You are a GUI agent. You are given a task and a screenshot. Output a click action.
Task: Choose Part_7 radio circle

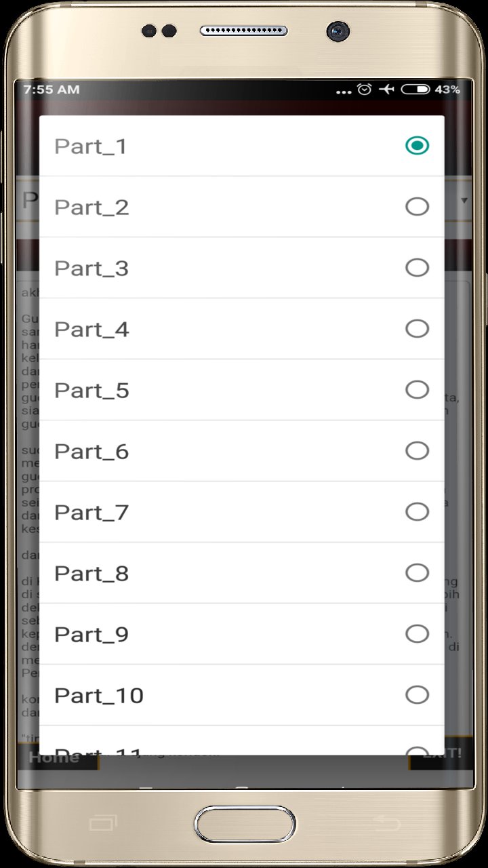[x=417, y=511]
